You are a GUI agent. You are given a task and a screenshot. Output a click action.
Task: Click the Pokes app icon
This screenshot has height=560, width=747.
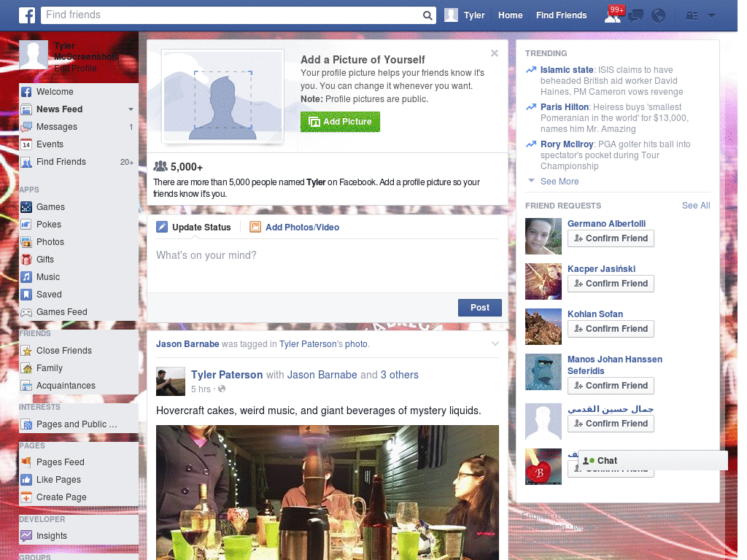tap(26, 225)
